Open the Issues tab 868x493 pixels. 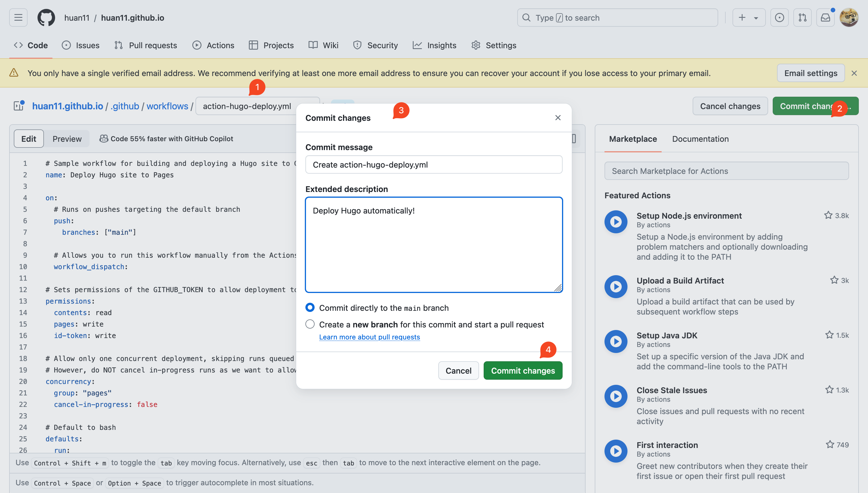point(81,45)
